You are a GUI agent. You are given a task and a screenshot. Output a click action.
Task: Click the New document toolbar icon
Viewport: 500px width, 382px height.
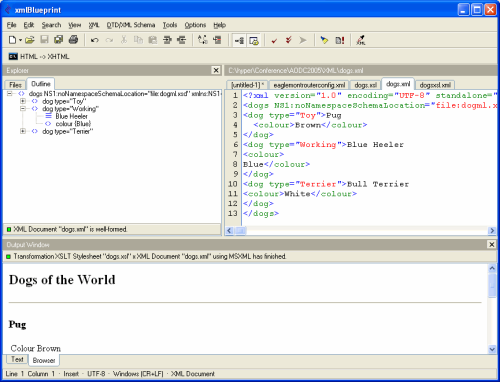click(x=12, y=40)
